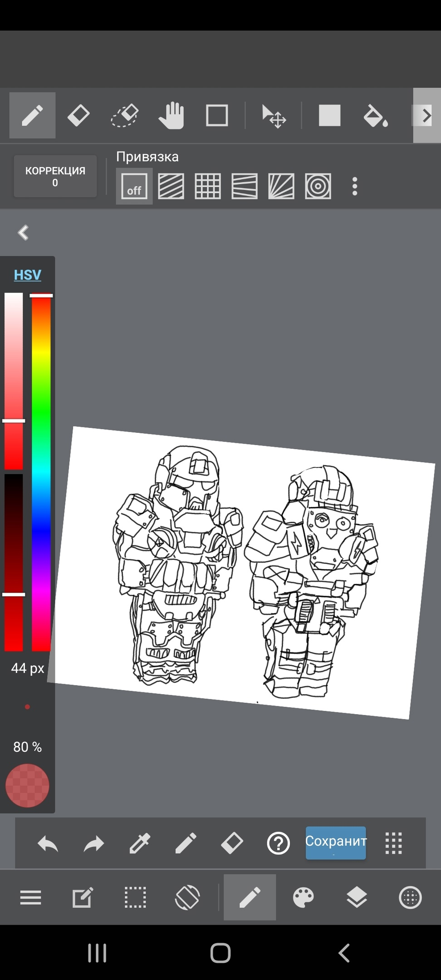441x980 pixels.
Task: Select the Brush tool in top toolbar
Action: (32, 115)
